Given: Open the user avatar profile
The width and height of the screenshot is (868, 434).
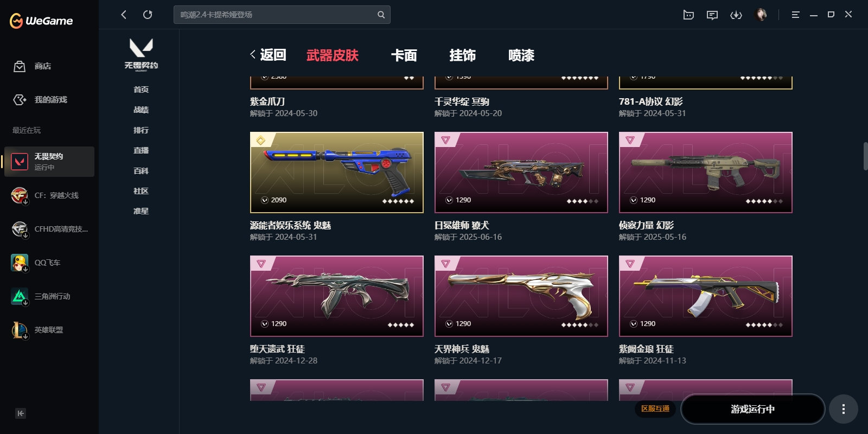Looking at the screenshot, I should (x=762, y=15).
